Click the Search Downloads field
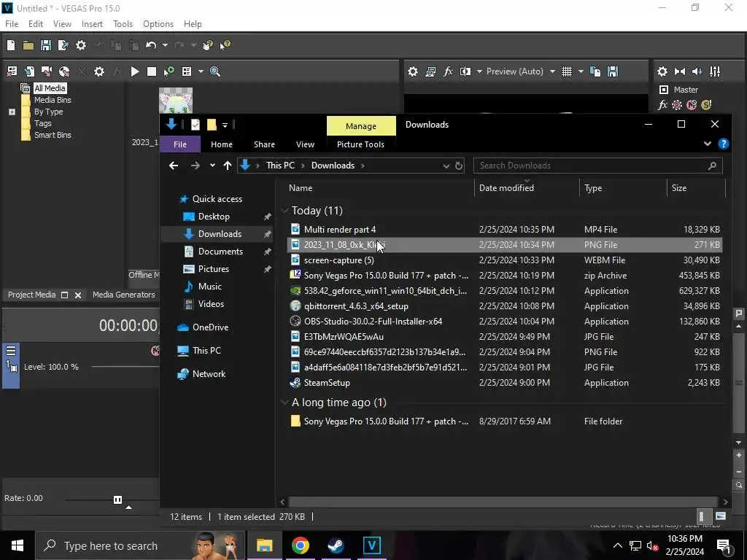The height and width of the screenshot is (560, 747). (x=598, y=166)
